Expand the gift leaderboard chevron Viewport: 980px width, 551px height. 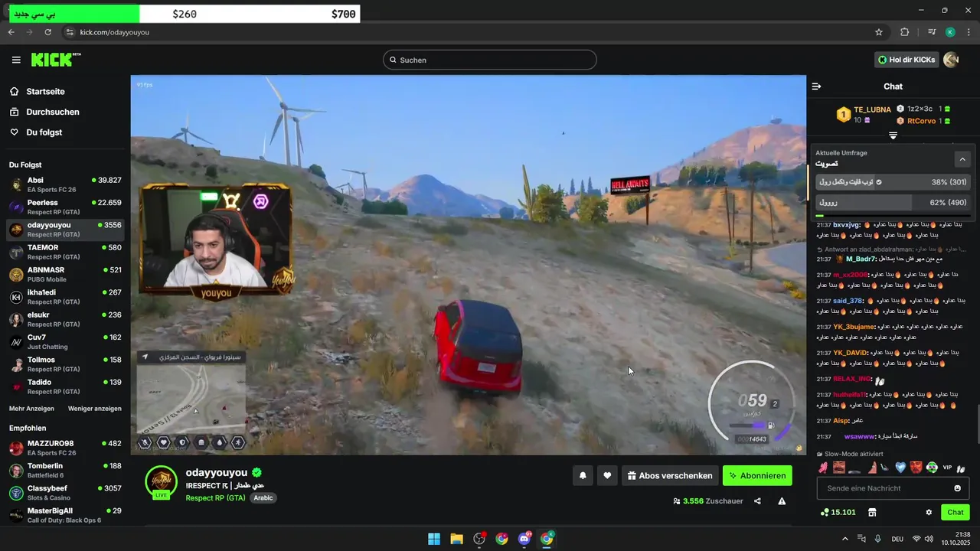click(x=893, y=135)
